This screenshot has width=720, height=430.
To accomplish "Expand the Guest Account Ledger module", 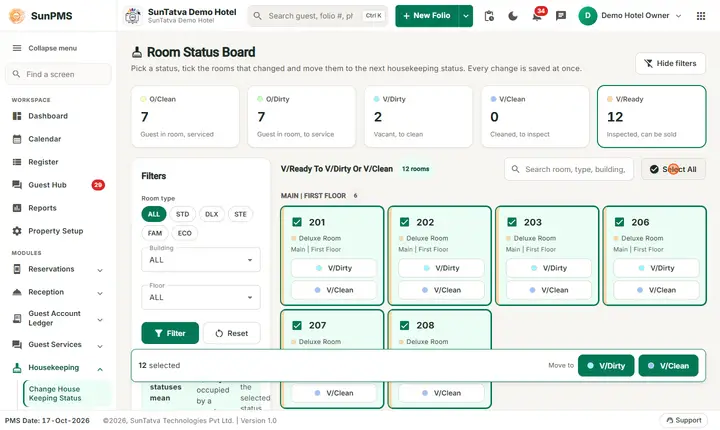I will click(x=56, y=318).
